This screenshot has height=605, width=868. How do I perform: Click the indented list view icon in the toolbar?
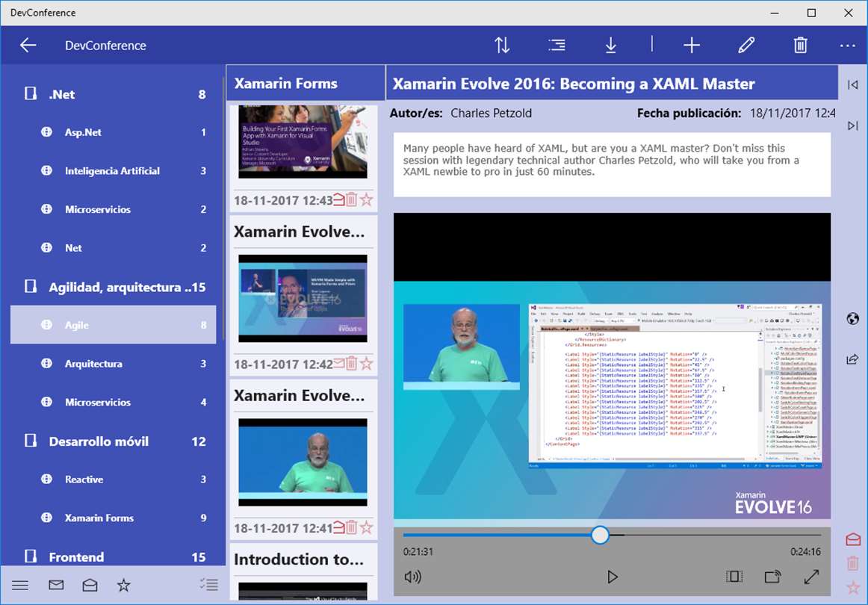point(557,46)
